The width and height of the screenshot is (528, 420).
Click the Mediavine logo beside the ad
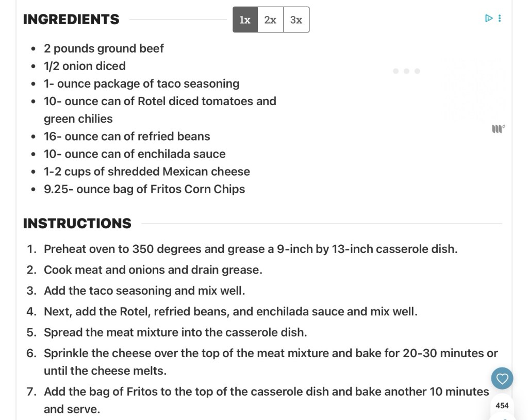pos(498,128)
